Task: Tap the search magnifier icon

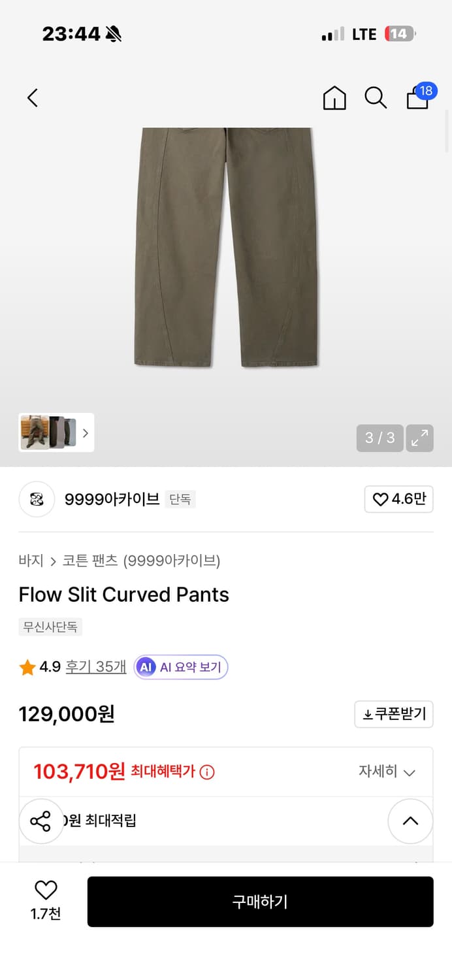Action: pyautogui.click(x=376, y=97)
